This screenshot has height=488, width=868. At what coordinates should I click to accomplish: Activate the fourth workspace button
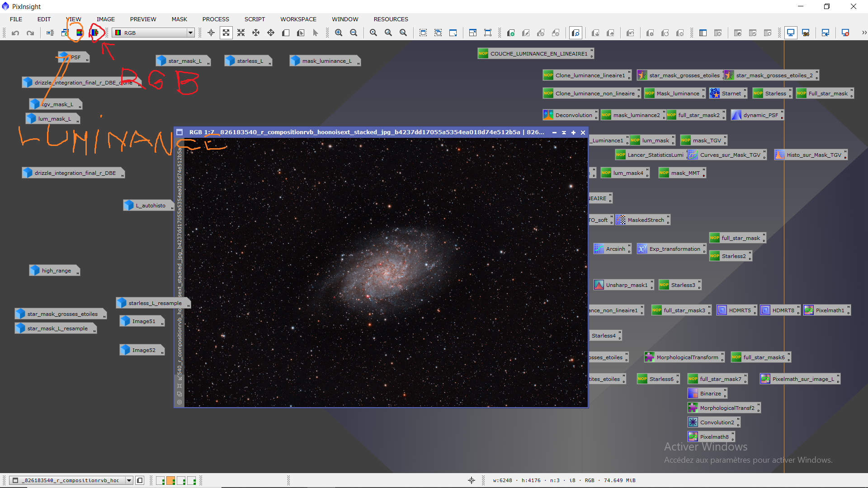[x=192, y=481]
